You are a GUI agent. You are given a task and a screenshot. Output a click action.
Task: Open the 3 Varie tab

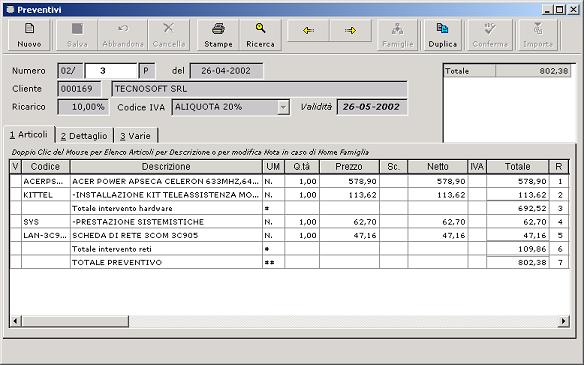[x=136, y=136]
